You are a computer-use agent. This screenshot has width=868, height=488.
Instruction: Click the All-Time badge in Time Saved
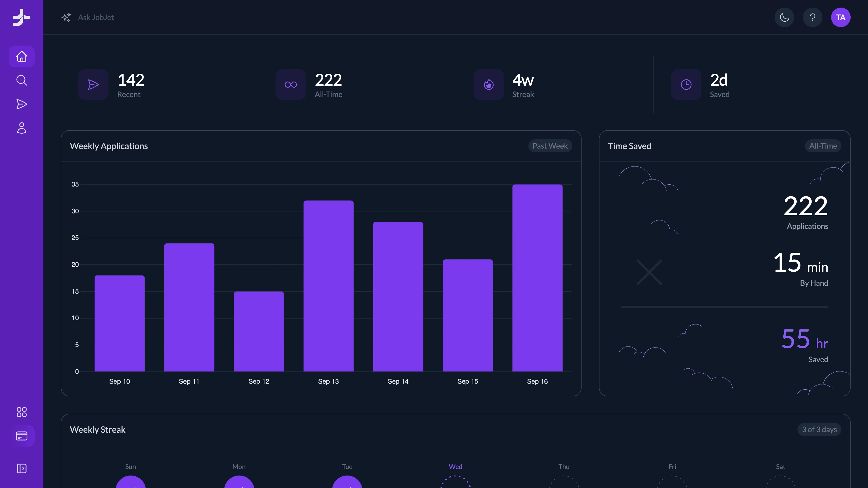click(823, 146)
